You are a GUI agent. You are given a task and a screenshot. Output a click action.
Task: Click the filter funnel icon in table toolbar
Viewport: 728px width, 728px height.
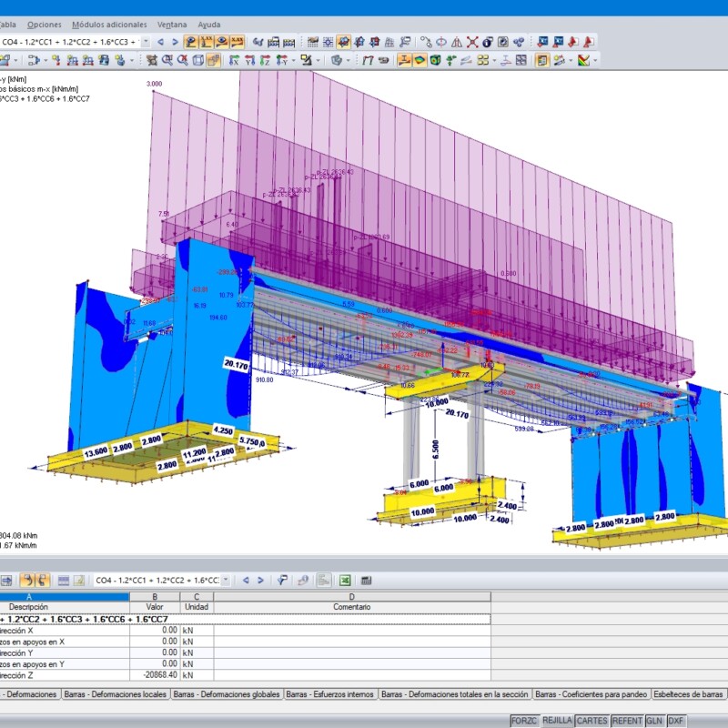coord(282,581)
